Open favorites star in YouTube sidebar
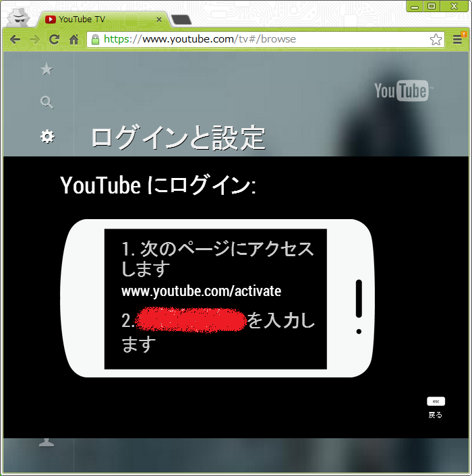The height and width of the screenshot is (476, 472). 47,69
